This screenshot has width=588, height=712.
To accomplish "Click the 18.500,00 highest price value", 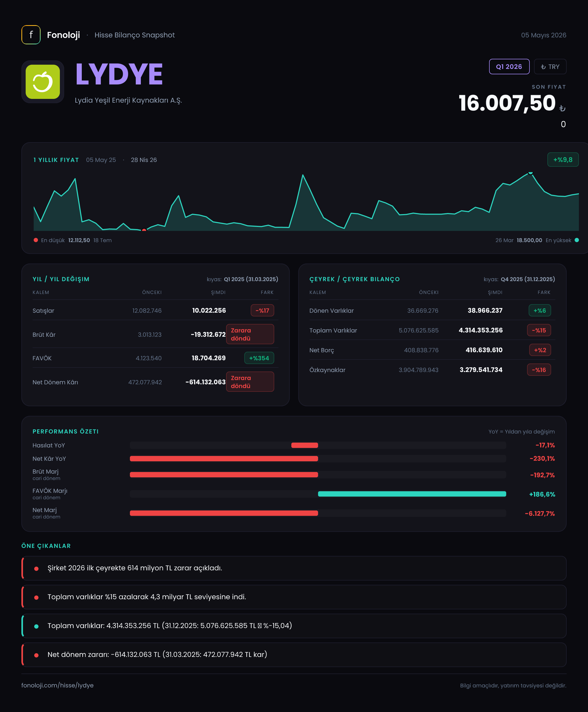I will pyautogui.click(x=529, y=240).
